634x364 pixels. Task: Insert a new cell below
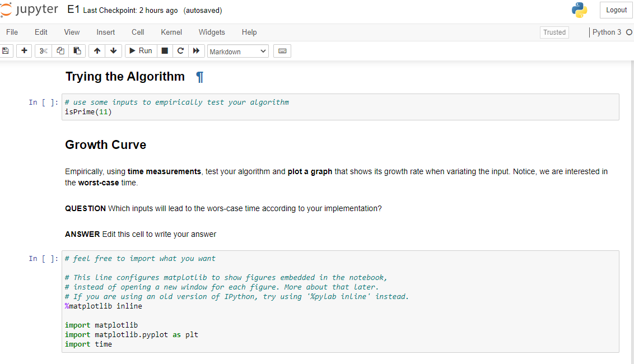coord(24,51)
